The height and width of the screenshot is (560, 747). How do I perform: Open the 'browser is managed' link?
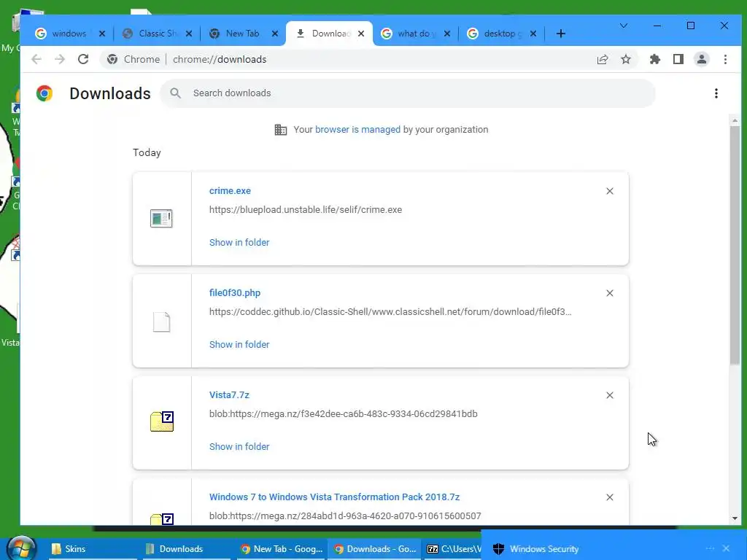(357, 130)
